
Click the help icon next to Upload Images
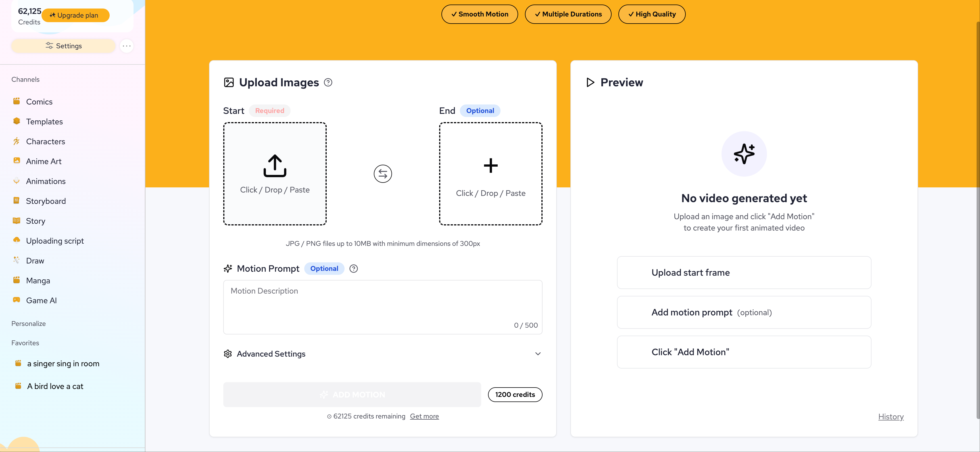click(328, 83)
